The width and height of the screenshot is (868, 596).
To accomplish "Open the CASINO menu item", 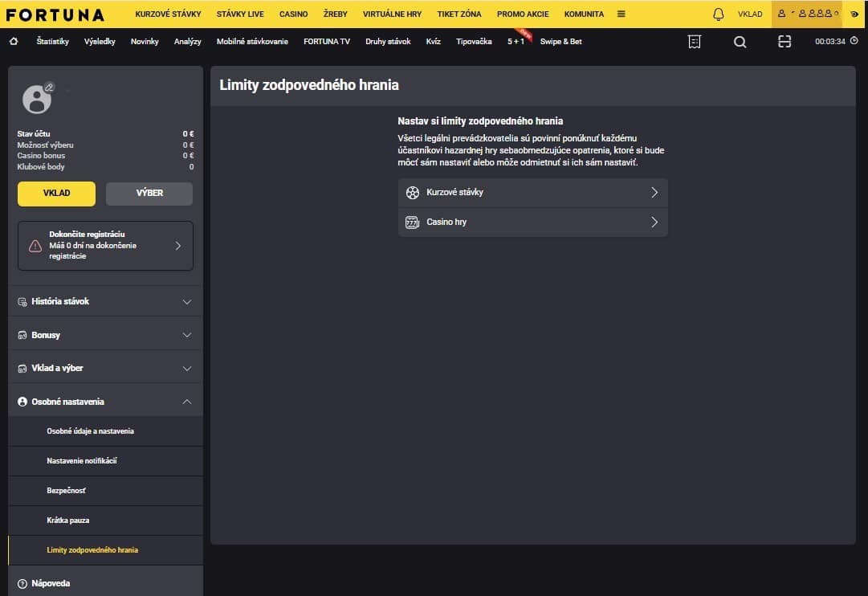I will pyautogui.click(x=293, y=14).
